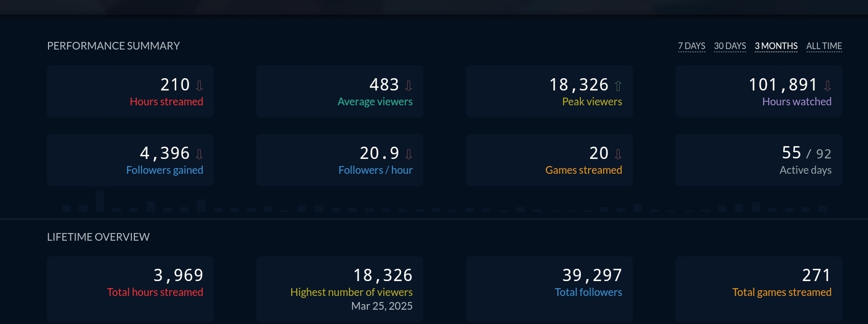868x324 pixels.
Task: Select the 30 DAYS time range
Action: tap(730, 46)
